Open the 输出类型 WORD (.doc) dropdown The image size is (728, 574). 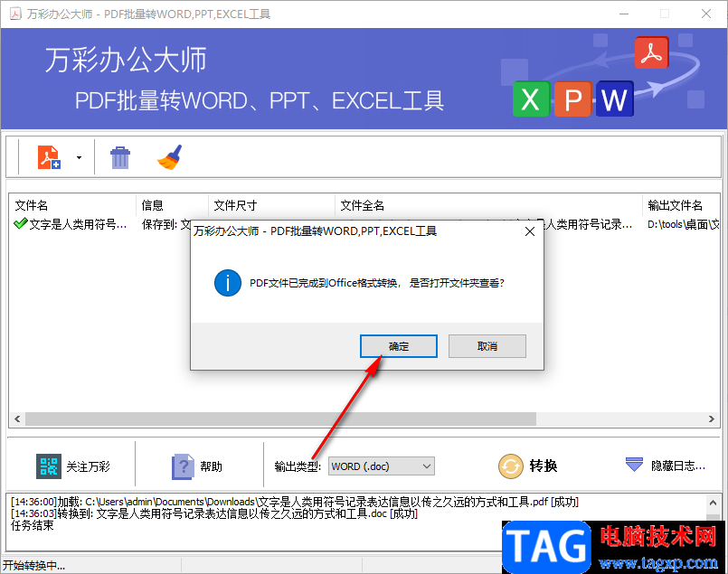381,466
